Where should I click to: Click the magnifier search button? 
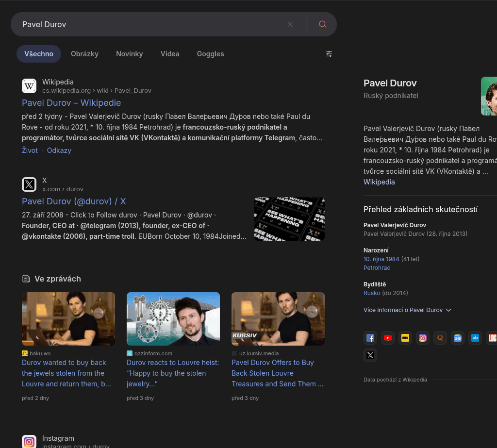(322, 24)
